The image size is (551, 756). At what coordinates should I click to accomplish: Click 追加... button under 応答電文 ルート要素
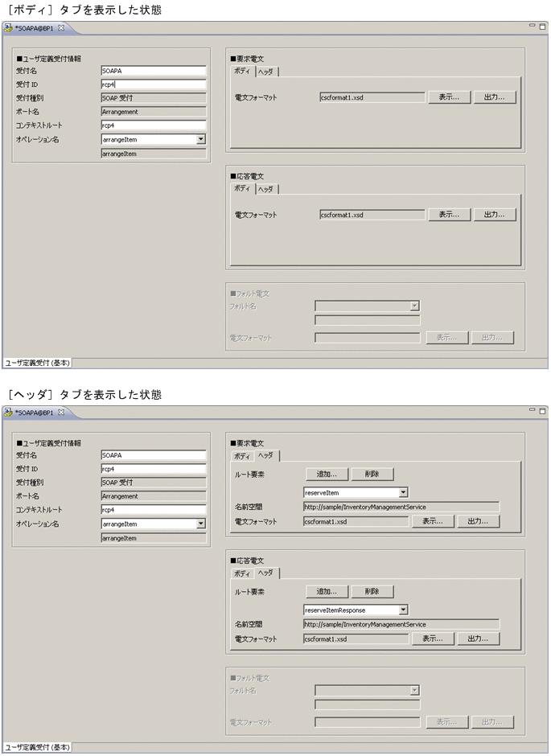tap(327, 591)
